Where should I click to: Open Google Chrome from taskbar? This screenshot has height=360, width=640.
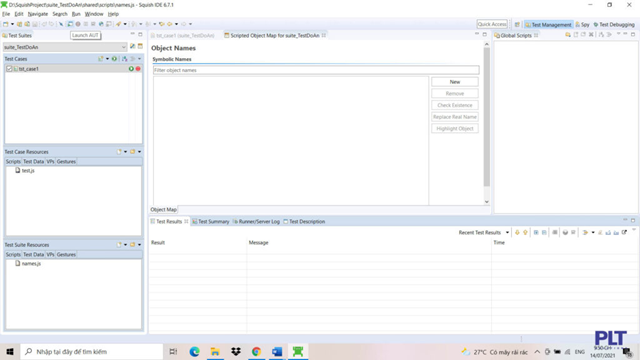256,351
